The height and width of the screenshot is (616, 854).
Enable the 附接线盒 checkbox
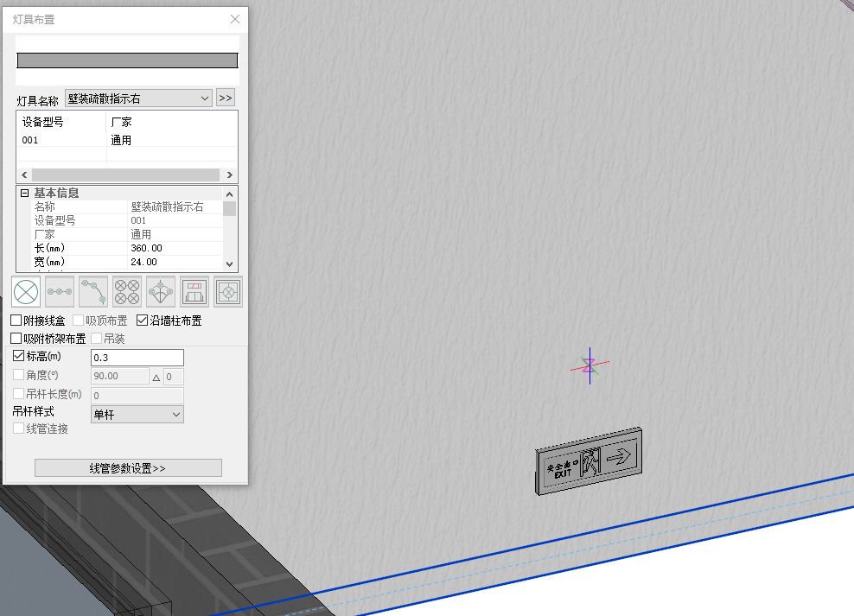16,321
